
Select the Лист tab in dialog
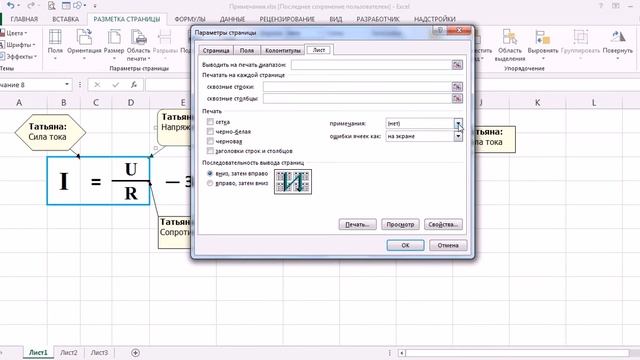(319, 50)
